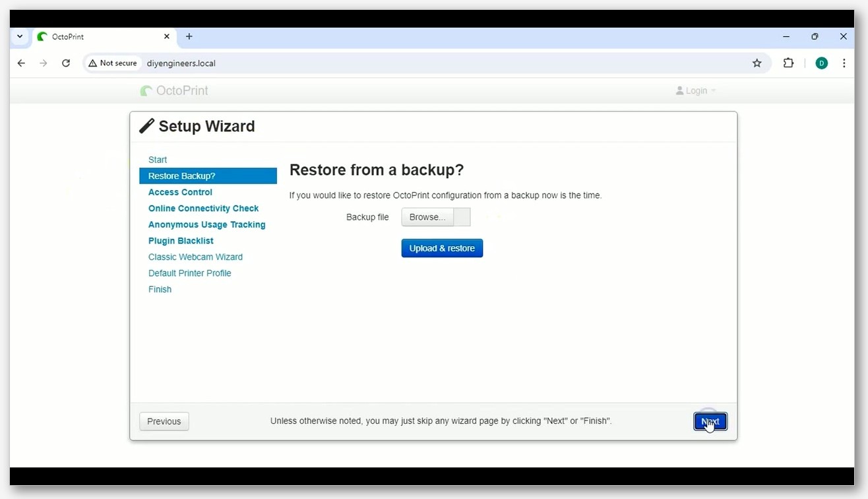868x499 pixels.
Task: Open the Anonymous Usage Tracking step
Action: coord(206,224)
